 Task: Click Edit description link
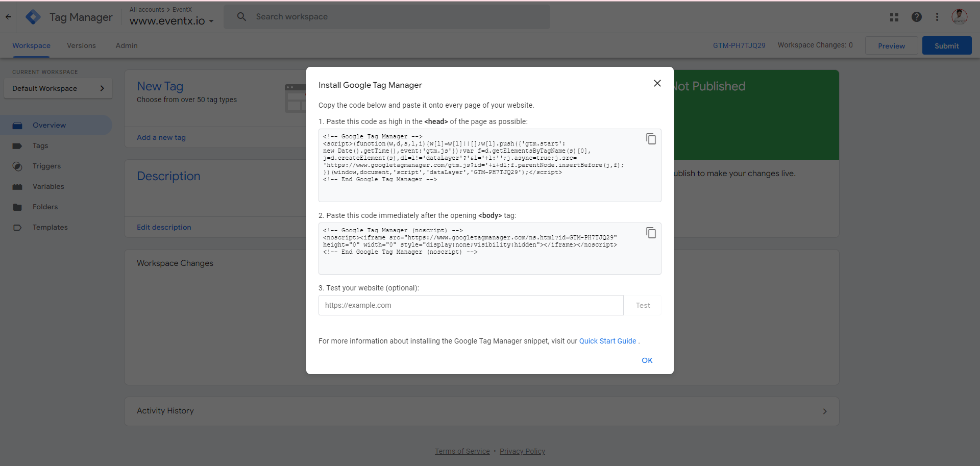(x=164, y=227)
